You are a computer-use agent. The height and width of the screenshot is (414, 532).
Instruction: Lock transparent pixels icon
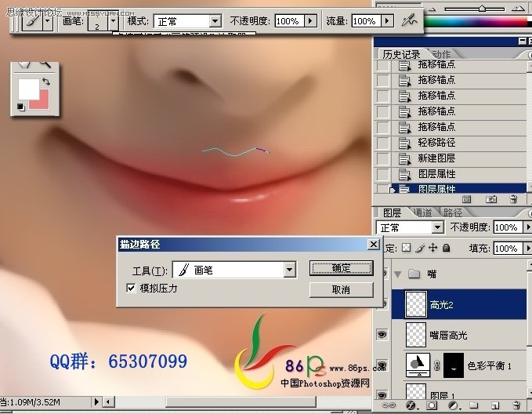pyautogui.click(x=406, y=248)
